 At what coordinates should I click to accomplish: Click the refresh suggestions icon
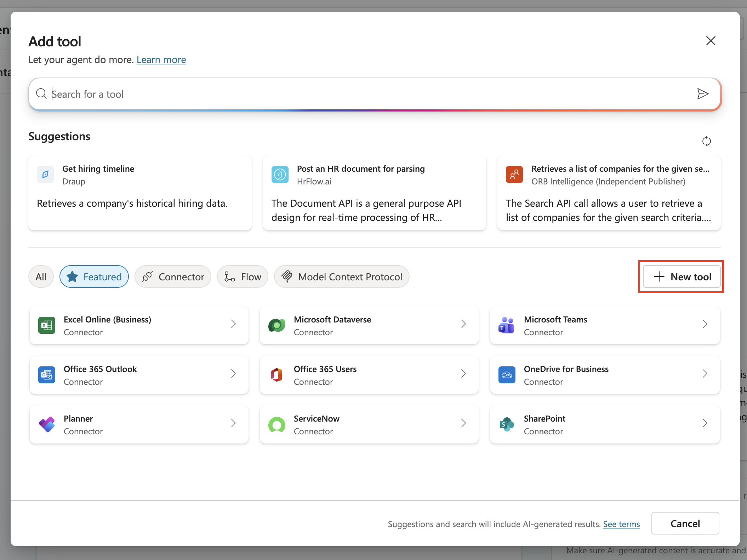pos(707,141)
